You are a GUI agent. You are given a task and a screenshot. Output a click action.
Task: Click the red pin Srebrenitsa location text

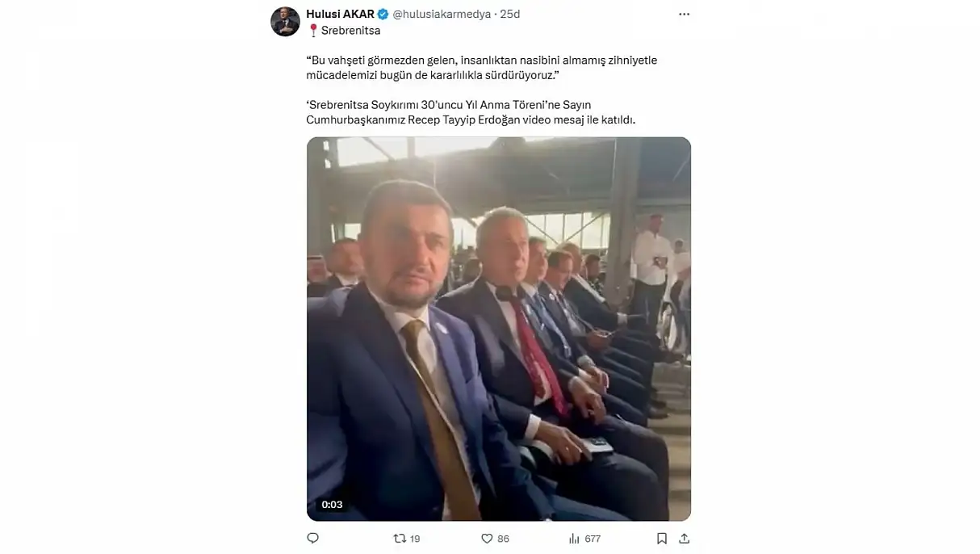(x=344, y=31)
